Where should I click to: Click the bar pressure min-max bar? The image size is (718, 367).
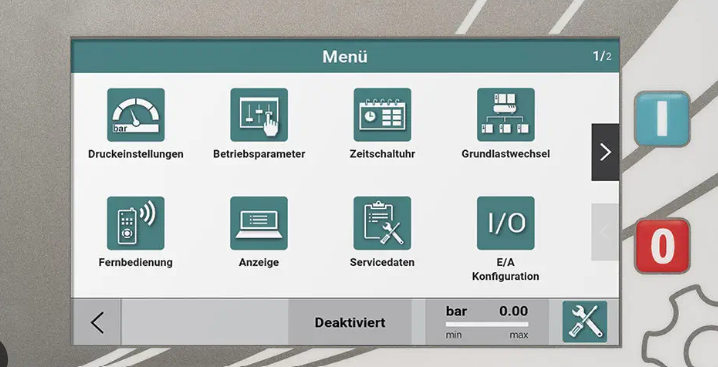tap(487, 324)
